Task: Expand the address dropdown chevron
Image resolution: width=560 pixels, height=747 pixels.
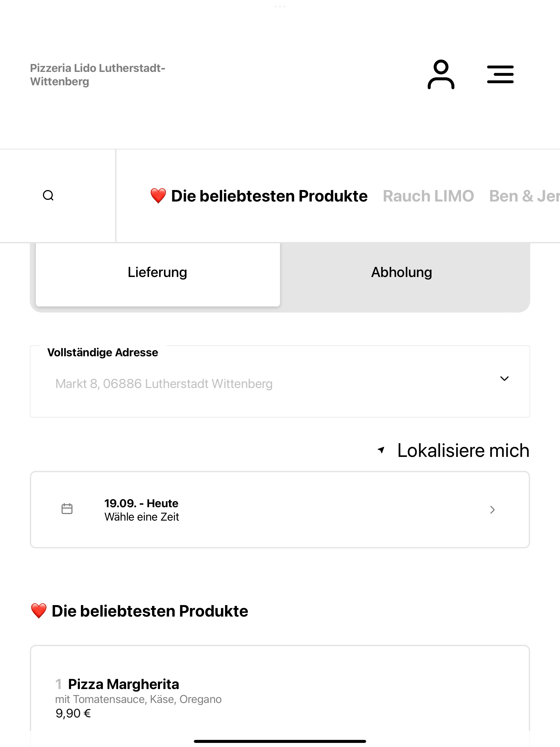Action: tap(504, 379)
